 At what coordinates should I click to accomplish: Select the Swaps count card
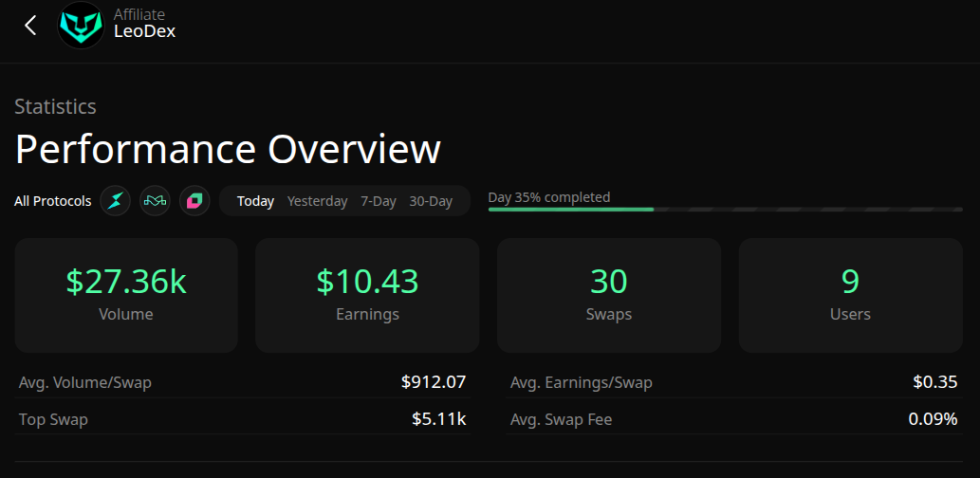[x=609, y=295]
